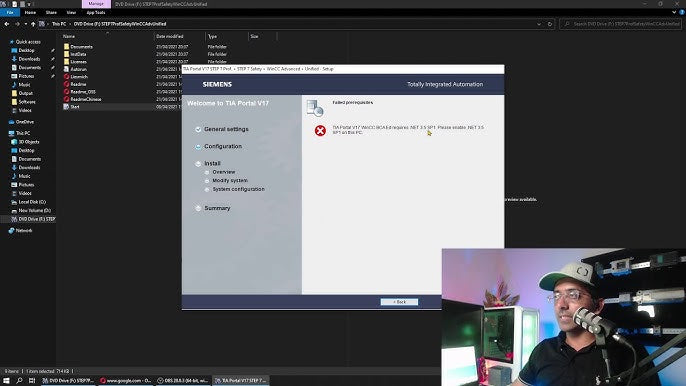The image size is (686, 386).
Task: Click the Manage contextual tab
Action: 96,4
